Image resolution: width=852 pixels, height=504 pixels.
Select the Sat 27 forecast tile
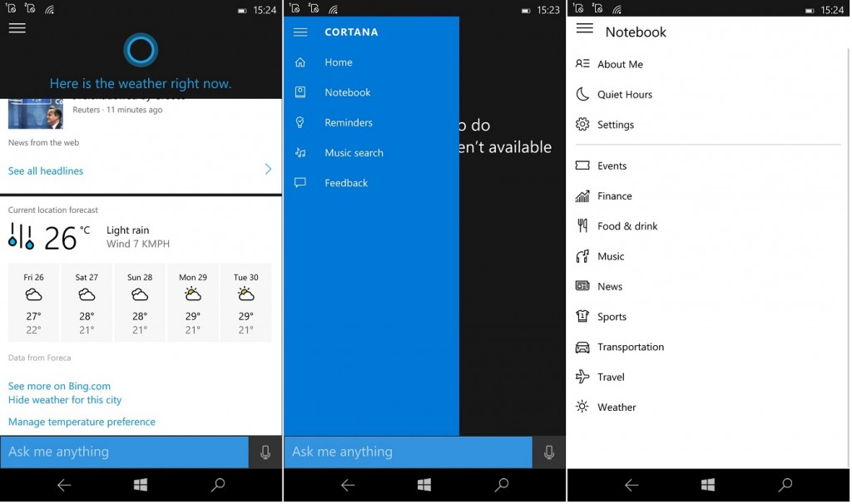(x=87, y=303)
